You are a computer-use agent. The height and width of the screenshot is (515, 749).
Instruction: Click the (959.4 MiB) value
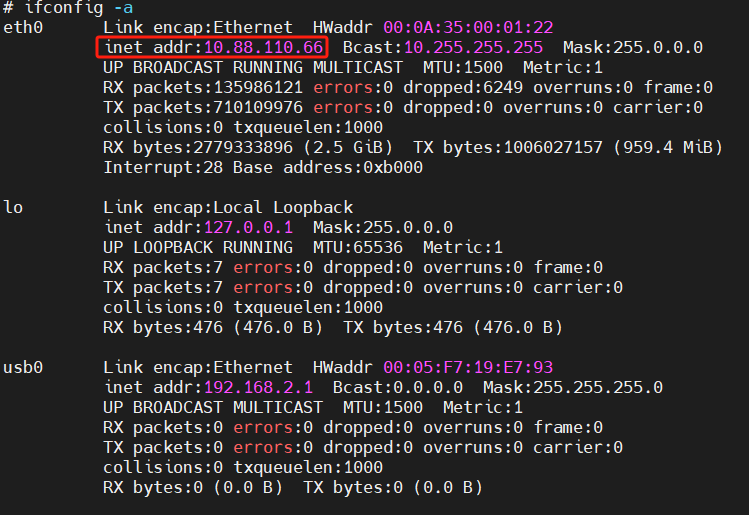pyautogui.click(x=668, y=148)
